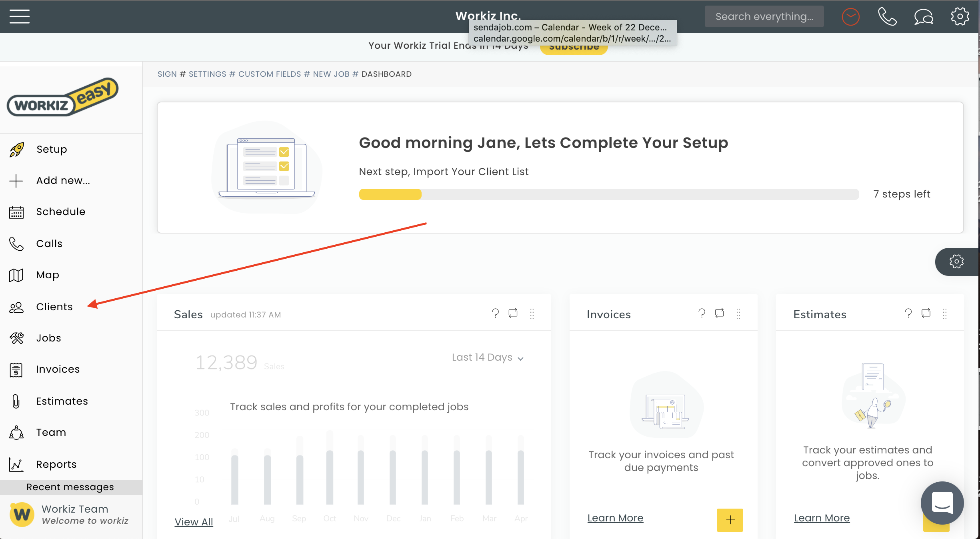Expand the Last 14 Days dropdown
The height and width of the screenshot is (539, 980).
tap(487, 357)
